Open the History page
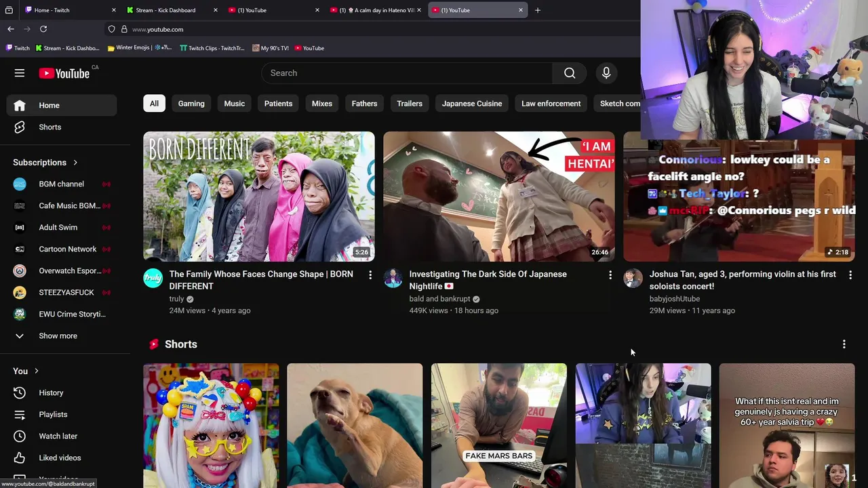The height and width of the screenshot is (488, 868). pos(62,392)
